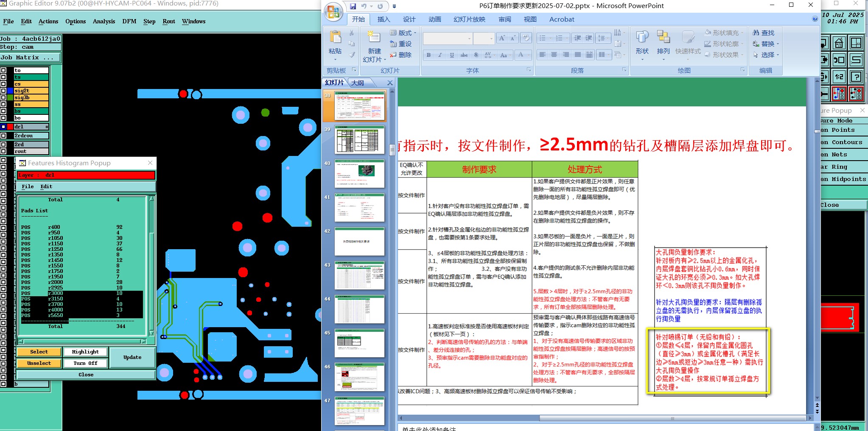Viewport: 868px width, 431px height.
Task: Click the PowerPoint Help question mark icon
Action: click(x=815, y=19)
